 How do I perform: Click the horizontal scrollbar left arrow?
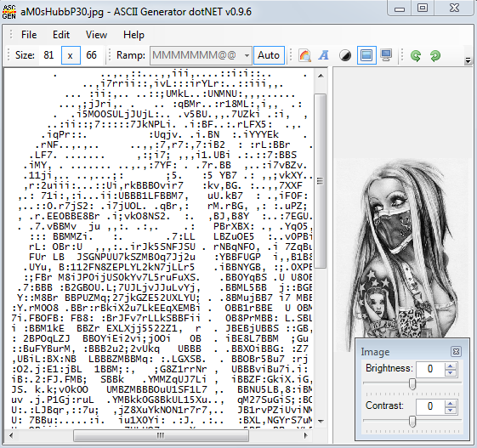(x=11, y=435)
